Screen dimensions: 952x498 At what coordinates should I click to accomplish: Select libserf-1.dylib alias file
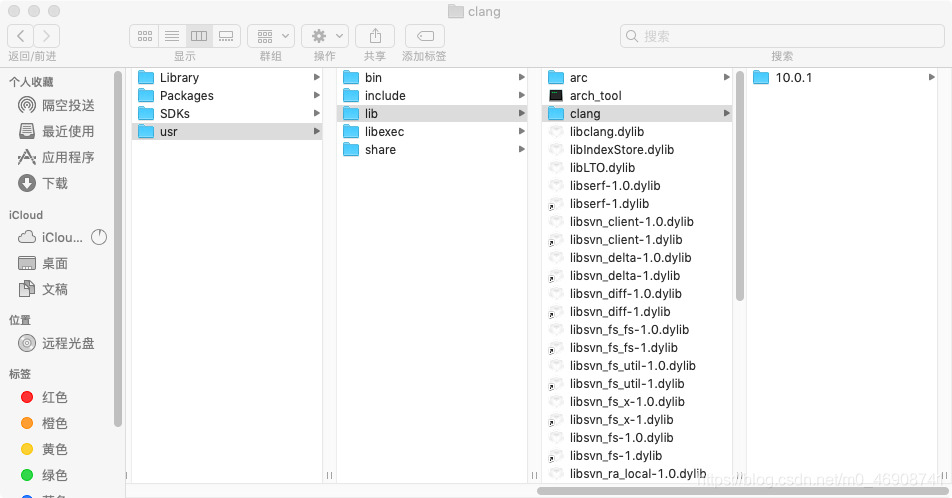tap(637, 204)
